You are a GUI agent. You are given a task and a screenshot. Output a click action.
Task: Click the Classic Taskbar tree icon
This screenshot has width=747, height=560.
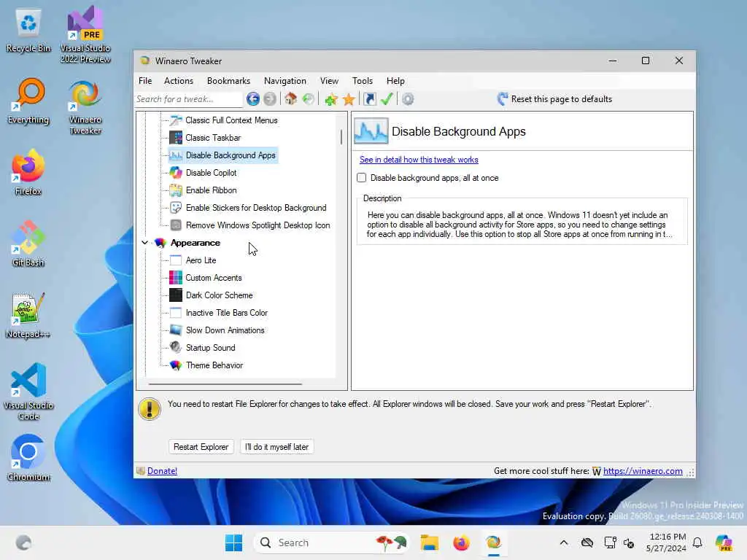pyautogui.click(x=176, y=138)
